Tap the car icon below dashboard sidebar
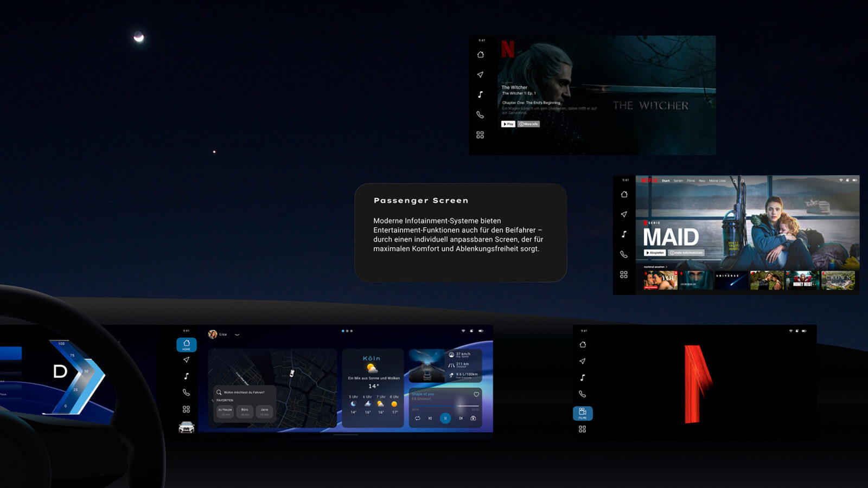The image size is (868, 488). pyautogui.click(x=186, y=428)
